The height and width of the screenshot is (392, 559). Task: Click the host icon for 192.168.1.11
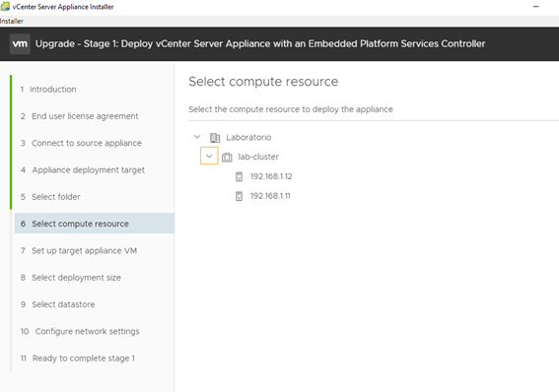239,196
